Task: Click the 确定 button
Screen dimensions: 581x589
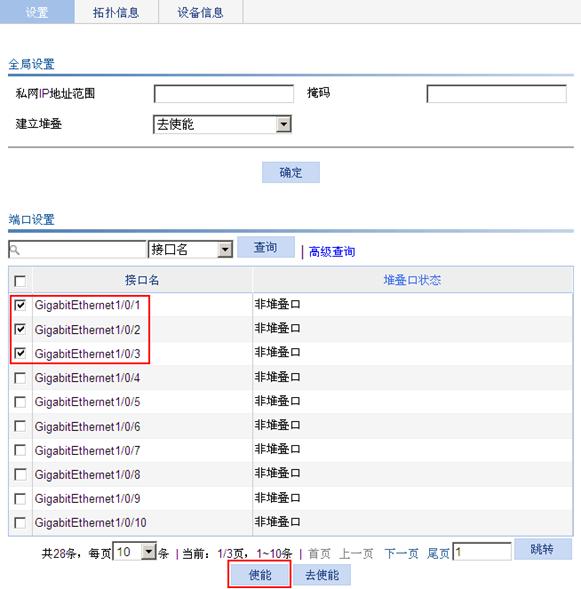Action: [291, 172]
